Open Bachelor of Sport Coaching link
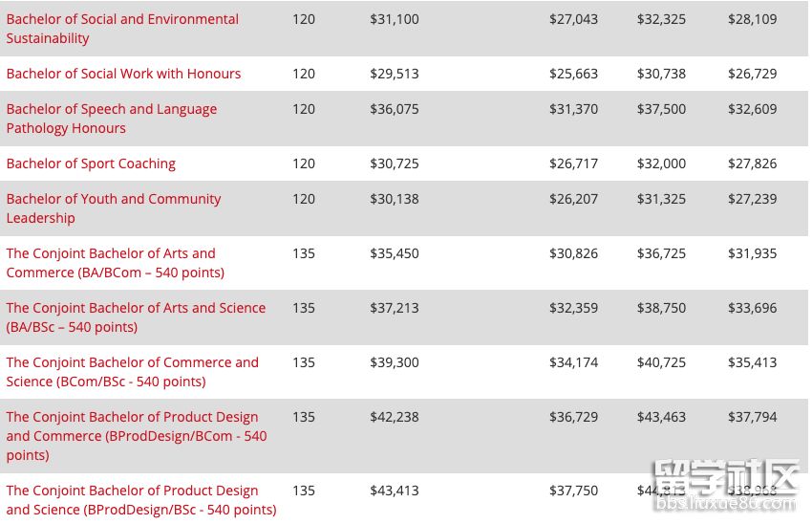 (x=91, y=164)
